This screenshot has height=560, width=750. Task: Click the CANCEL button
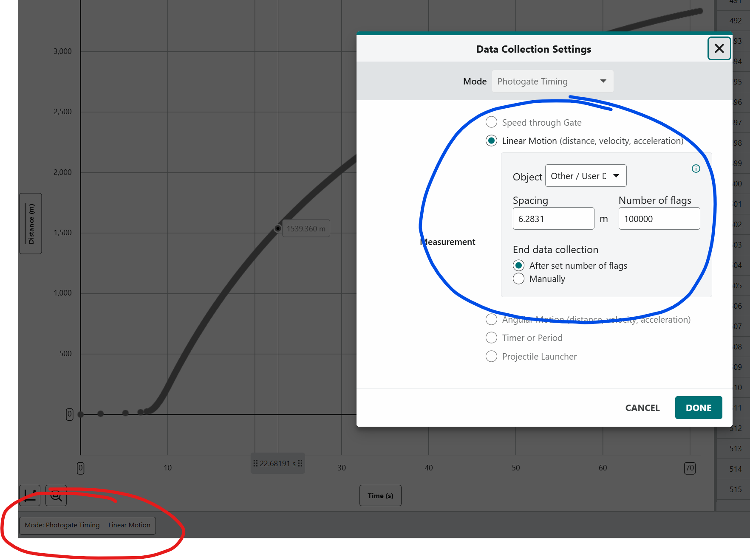pyautogui.click(x=642, y=408)
